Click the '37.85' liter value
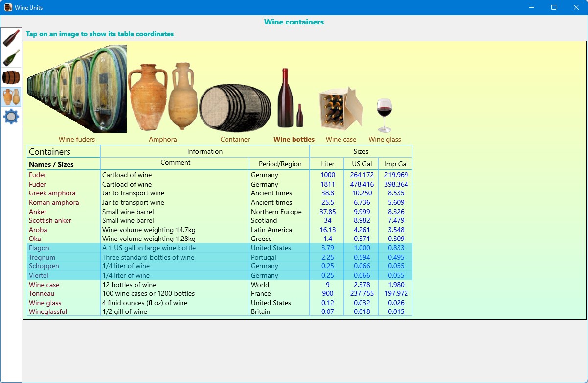 point(328,212)
